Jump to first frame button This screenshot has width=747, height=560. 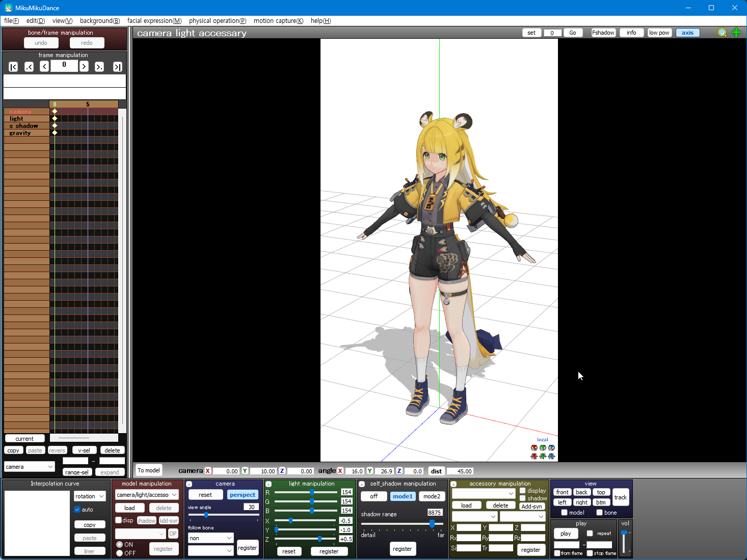pos(14,67)
